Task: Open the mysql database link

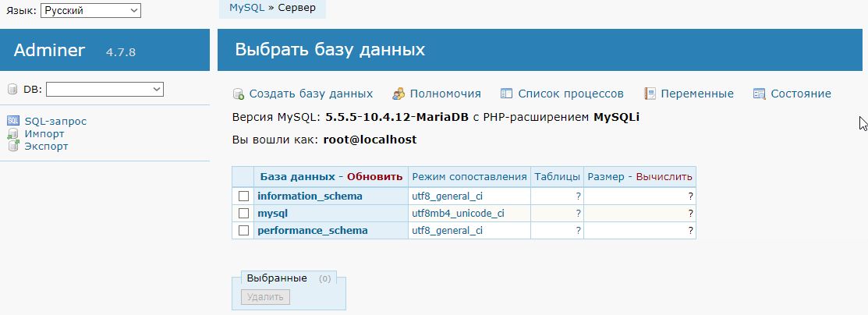Action: coord(273,213)
